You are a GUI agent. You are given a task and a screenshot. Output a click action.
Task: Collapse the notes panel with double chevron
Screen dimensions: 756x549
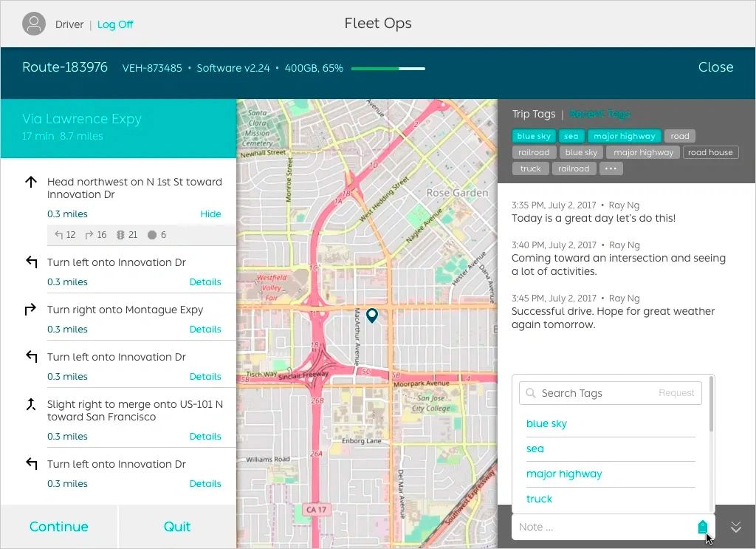(735, 527)
